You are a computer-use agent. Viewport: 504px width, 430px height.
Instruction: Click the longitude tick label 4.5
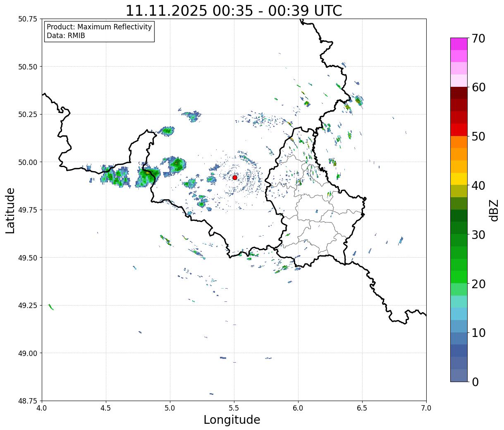[106, 408]
